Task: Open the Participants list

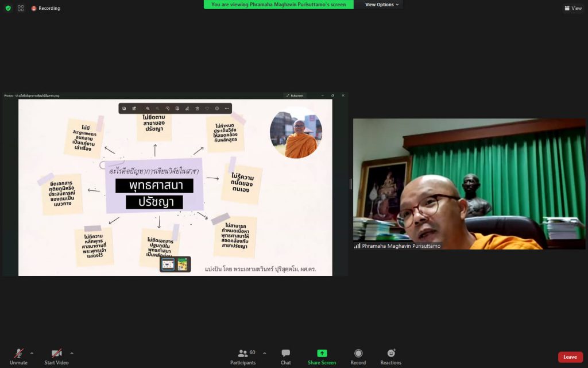Action: click(x=243, y=356)
